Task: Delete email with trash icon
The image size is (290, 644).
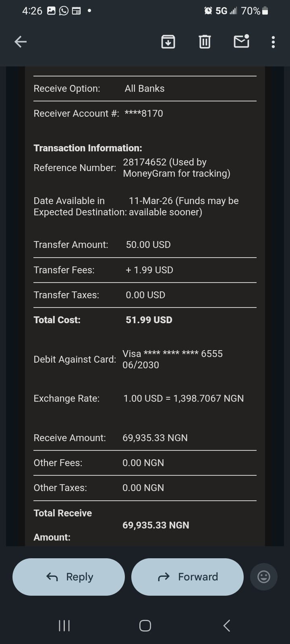Action: click(x=205, y=41)
